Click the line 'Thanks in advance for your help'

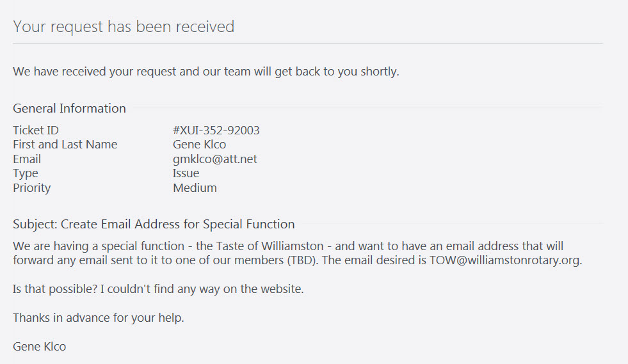tap(98, 318)
